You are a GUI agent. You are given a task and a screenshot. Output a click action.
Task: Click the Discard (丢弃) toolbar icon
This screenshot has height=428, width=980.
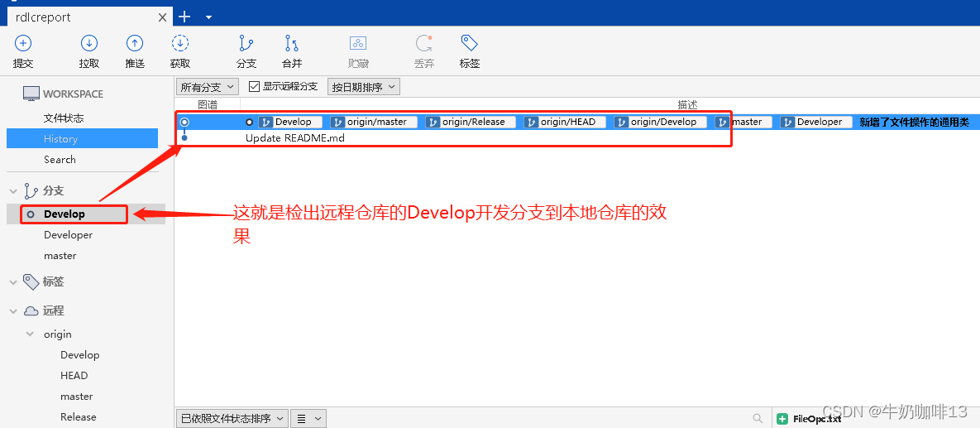click(x=424, y=43)
